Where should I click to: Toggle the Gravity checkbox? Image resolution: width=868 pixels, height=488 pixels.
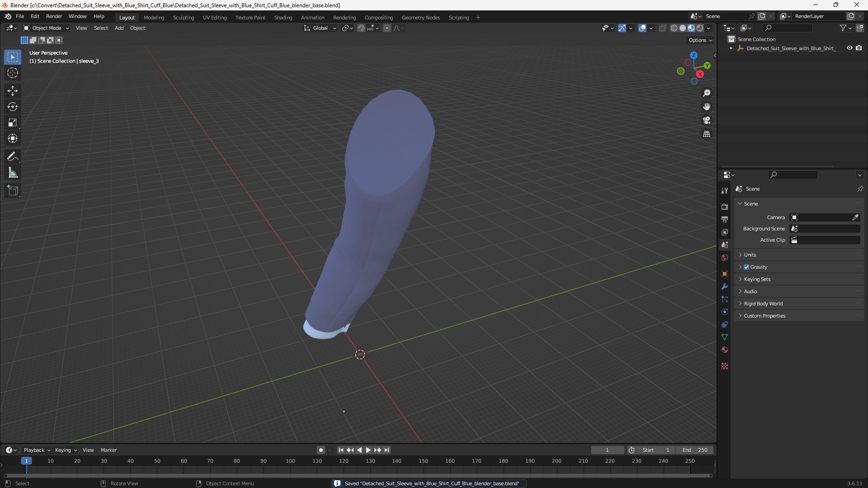click(x=746, y=267)
